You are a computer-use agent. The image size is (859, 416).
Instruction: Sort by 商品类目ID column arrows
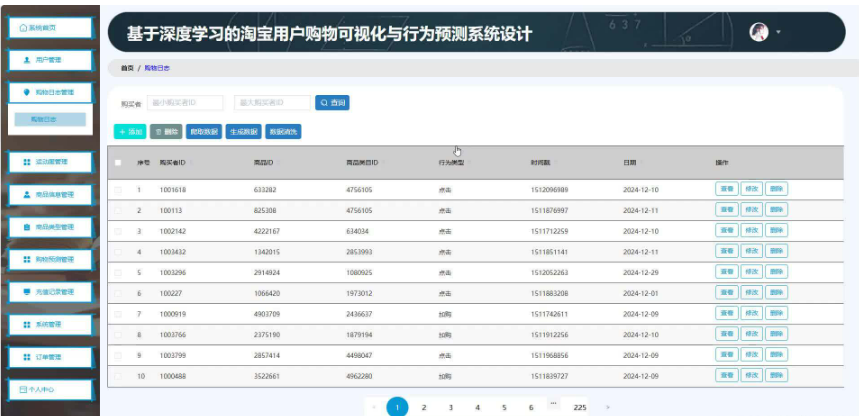pyautogui.click(x=383, y=163)
